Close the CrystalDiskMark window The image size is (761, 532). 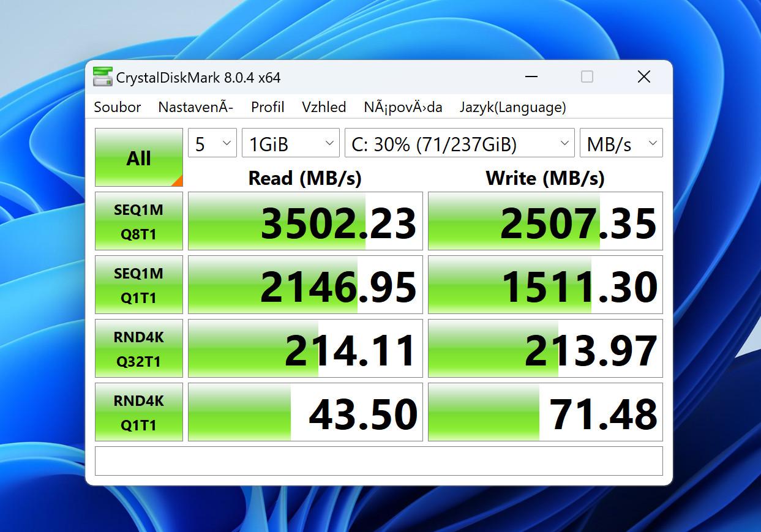point(643,77)
